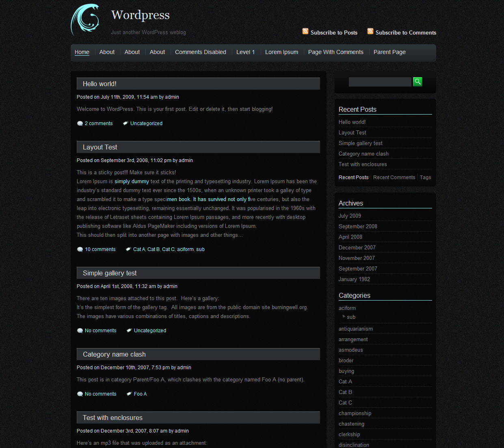Click the admin author link on Hello world!
Image resolution: width=504 pixels, height=448 pixels.
pos(172,97)
